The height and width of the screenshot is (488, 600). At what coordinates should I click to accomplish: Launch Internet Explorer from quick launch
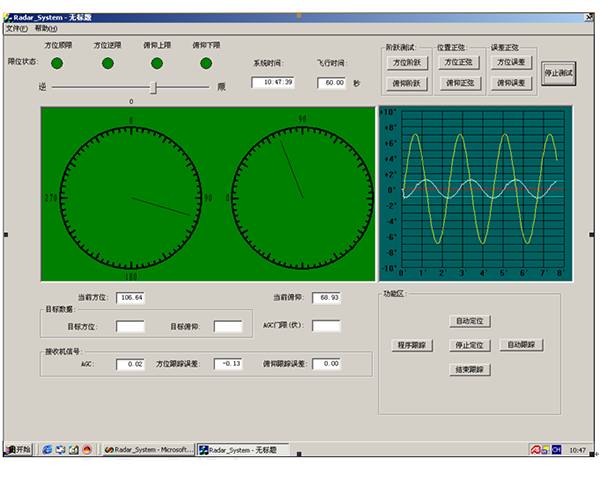[47, 450]
